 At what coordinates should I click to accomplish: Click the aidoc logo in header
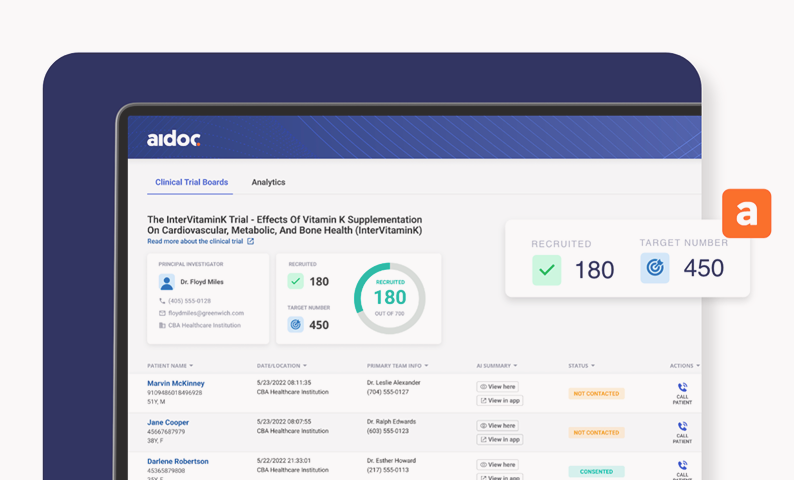174,138
